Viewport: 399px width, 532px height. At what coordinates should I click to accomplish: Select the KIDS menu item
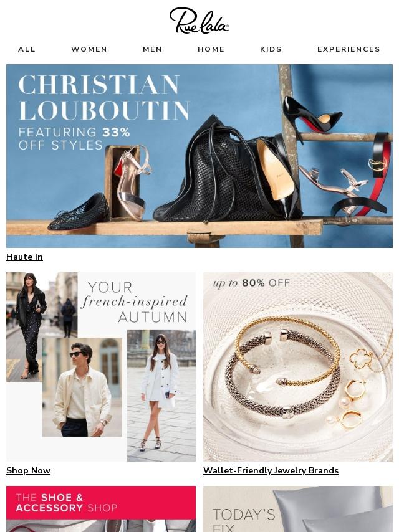[x=271, y=49]
